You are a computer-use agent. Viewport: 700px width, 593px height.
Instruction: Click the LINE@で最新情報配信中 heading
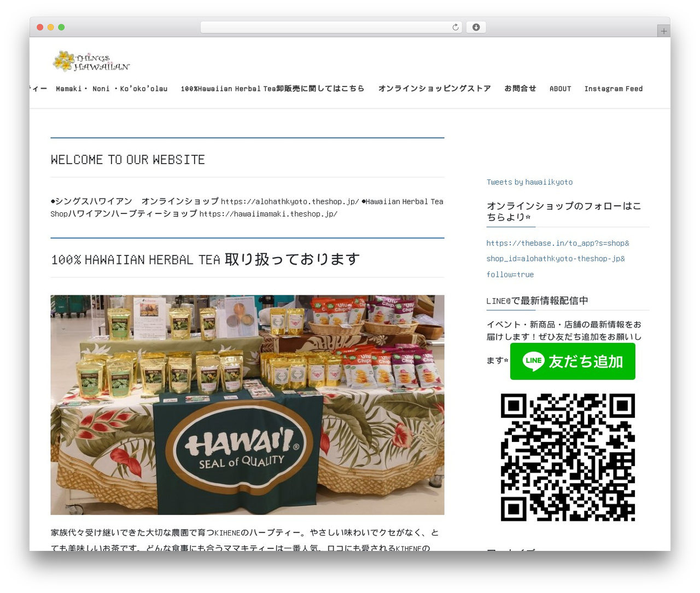coord(537,301)
